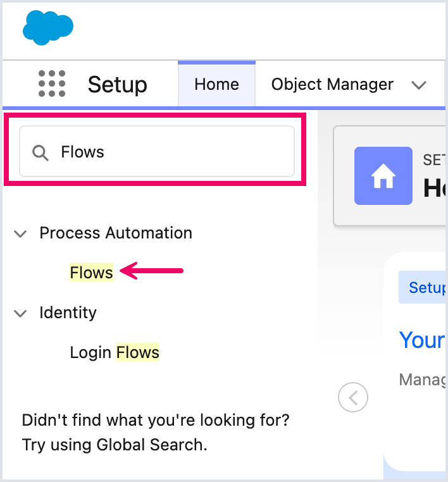Click the 'Try using Global Search.' text
The height and width of the screenshot is (482, 448).
[115, 445]
